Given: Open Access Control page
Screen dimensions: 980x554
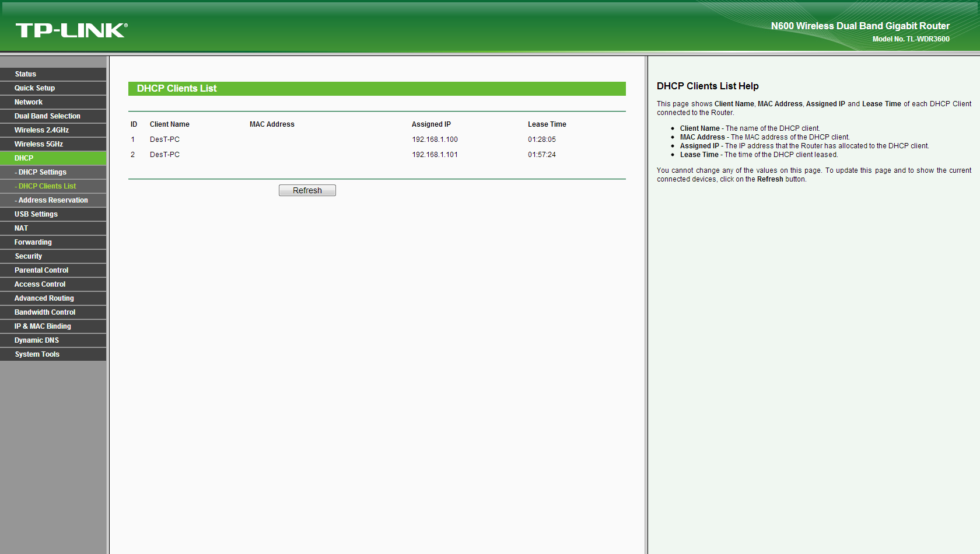Looking at the screenshot, I should [53, 284].
